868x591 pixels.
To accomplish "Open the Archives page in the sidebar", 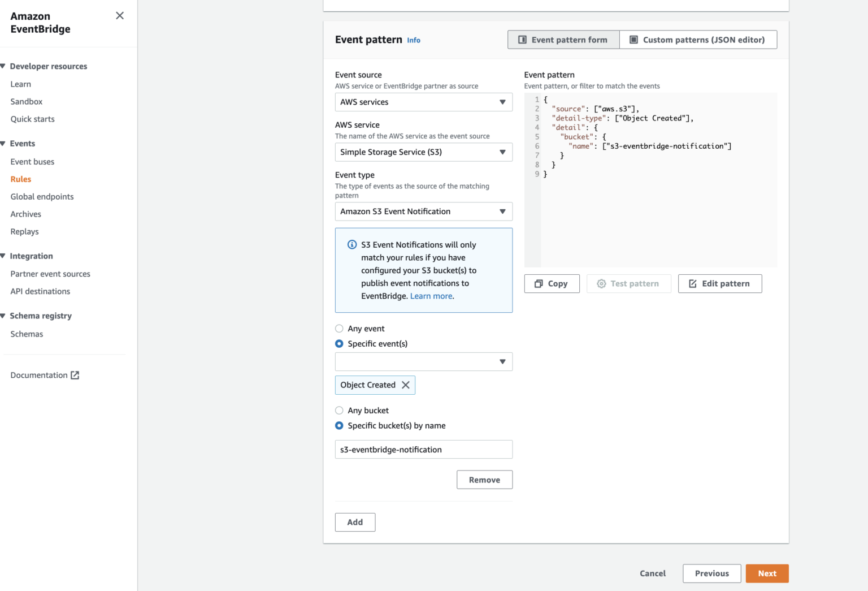I will coord(25,214).
